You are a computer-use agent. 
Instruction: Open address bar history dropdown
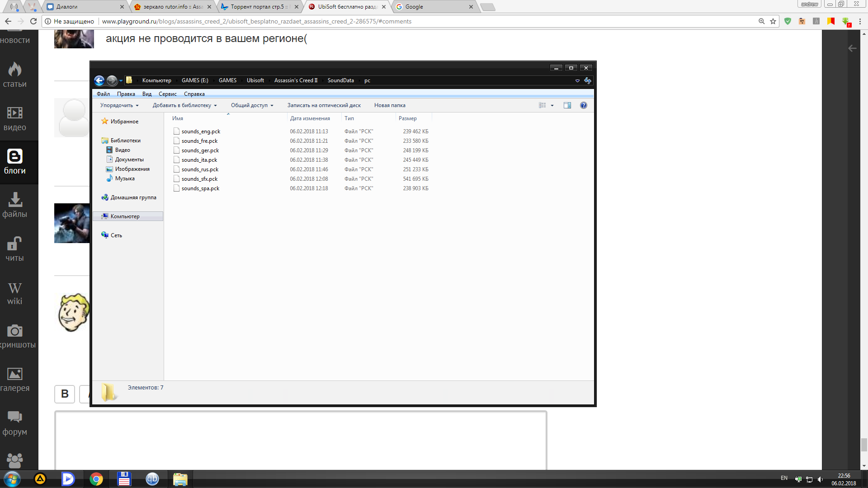(577, 80)
